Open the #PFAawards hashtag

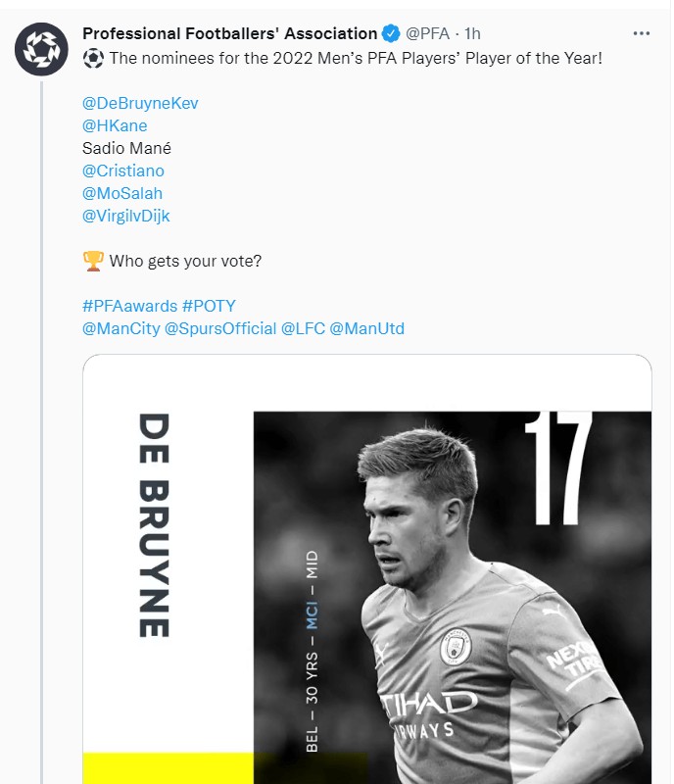pos(129,306)
